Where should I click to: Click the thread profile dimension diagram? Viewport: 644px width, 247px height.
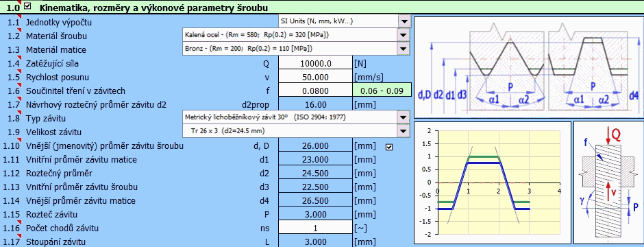pos(528,67)
